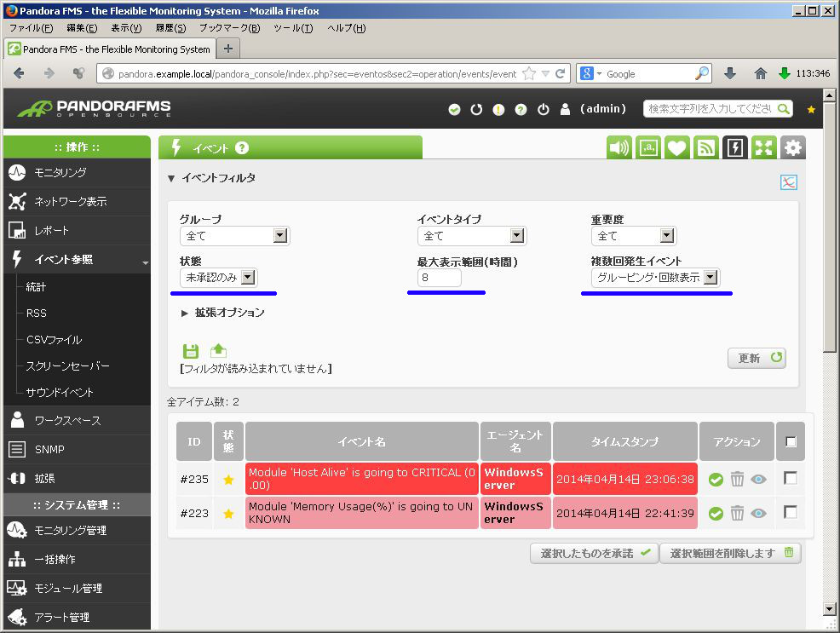Screen dimensions: 840x633
Task: Open the CSVファイル sidebar link
Action: click(x=55, y=340)
